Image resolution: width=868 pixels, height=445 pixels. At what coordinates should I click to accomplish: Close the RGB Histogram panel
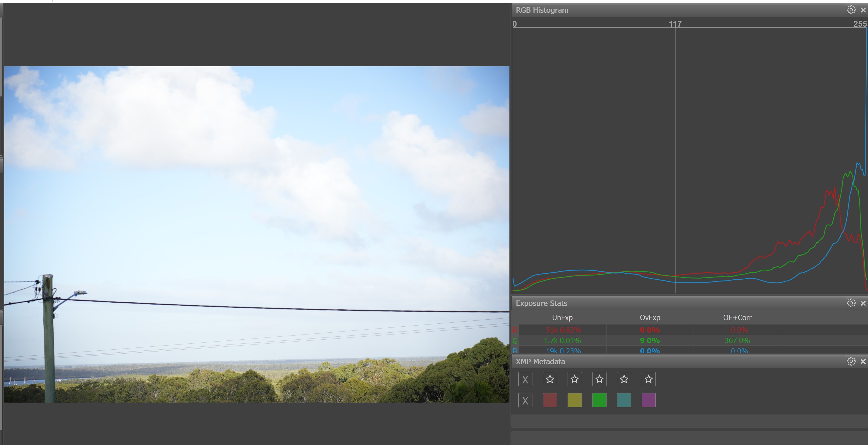863,10
